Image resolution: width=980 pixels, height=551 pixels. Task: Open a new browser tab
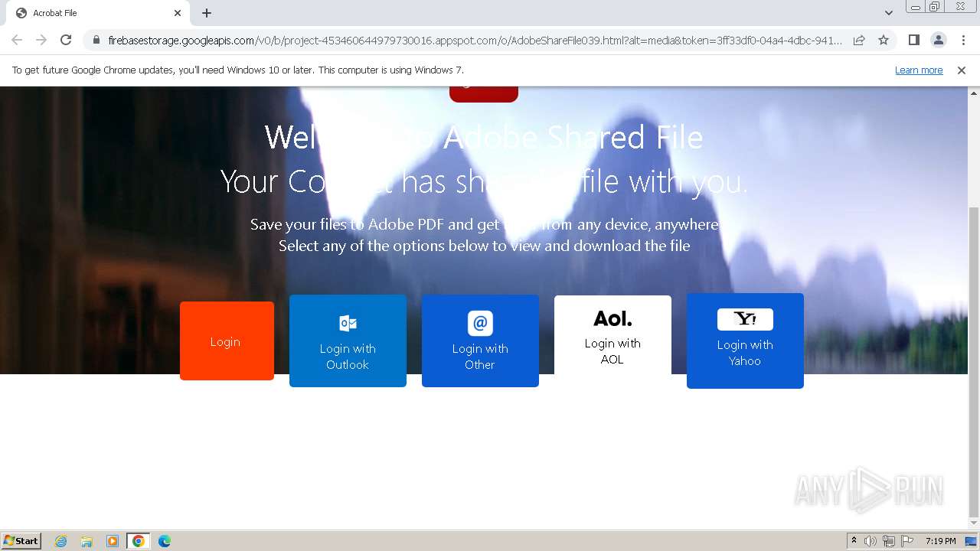207,13
